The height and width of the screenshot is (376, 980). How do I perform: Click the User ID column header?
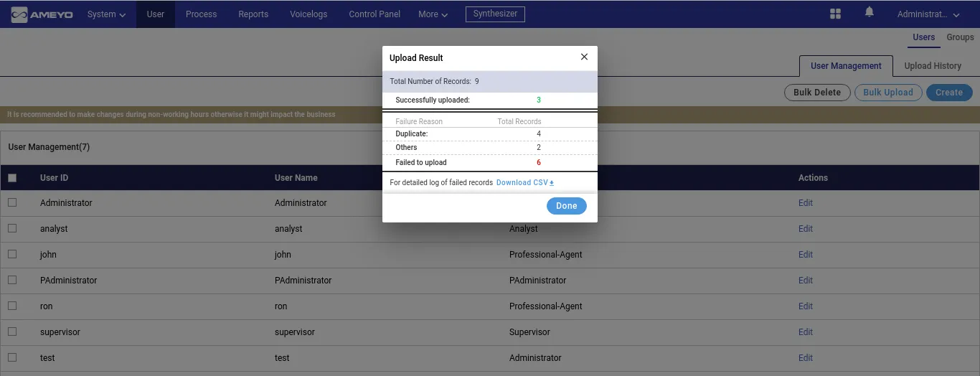coord(54,178)
